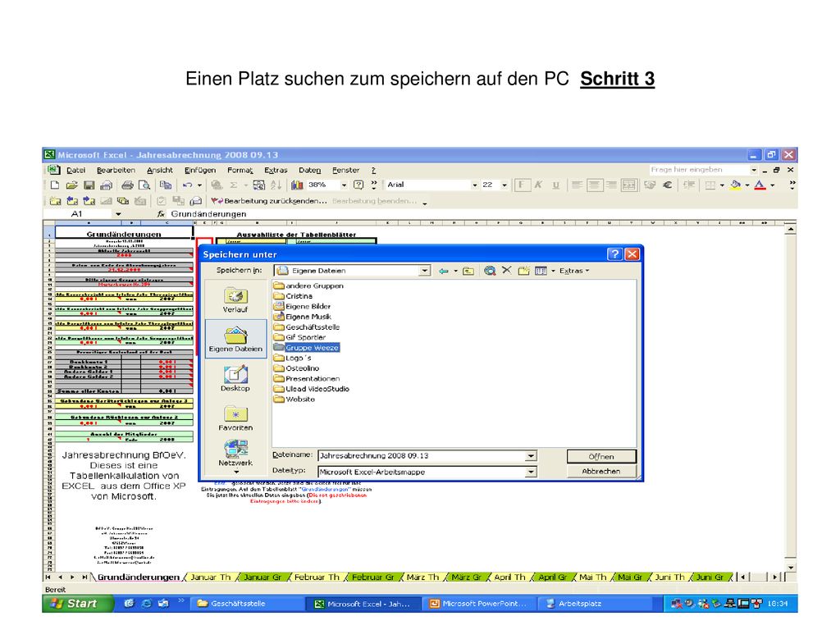Click the Print icon in Excel toolbar
Viewport: 840px width, 630px height.
[127, 185]
